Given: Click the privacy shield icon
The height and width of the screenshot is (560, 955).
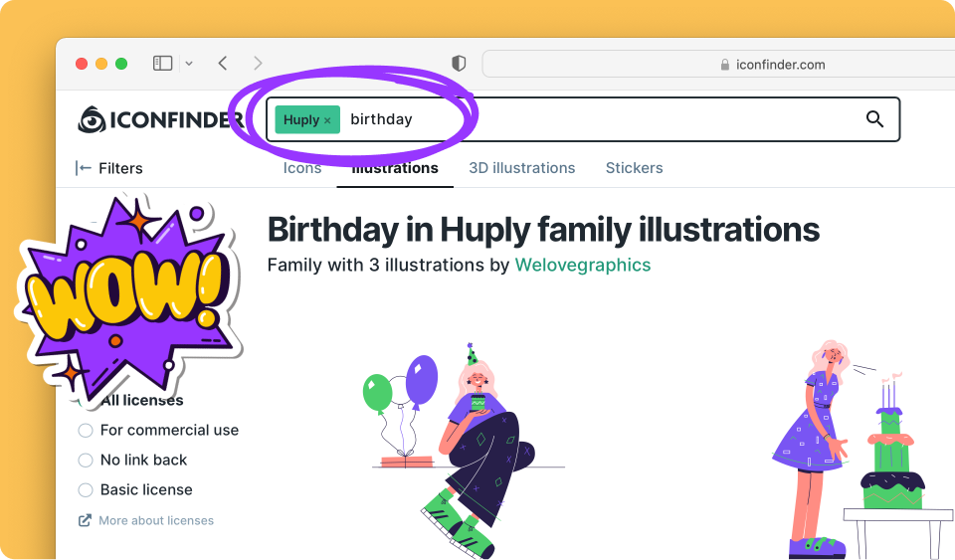Looking at the screenshot, I should coord(459,64).
